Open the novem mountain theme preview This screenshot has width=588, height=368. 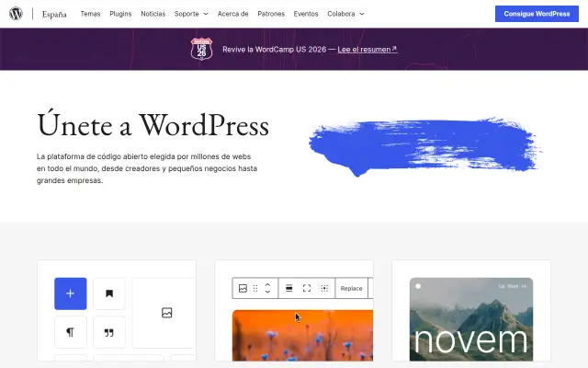[471, 319]
